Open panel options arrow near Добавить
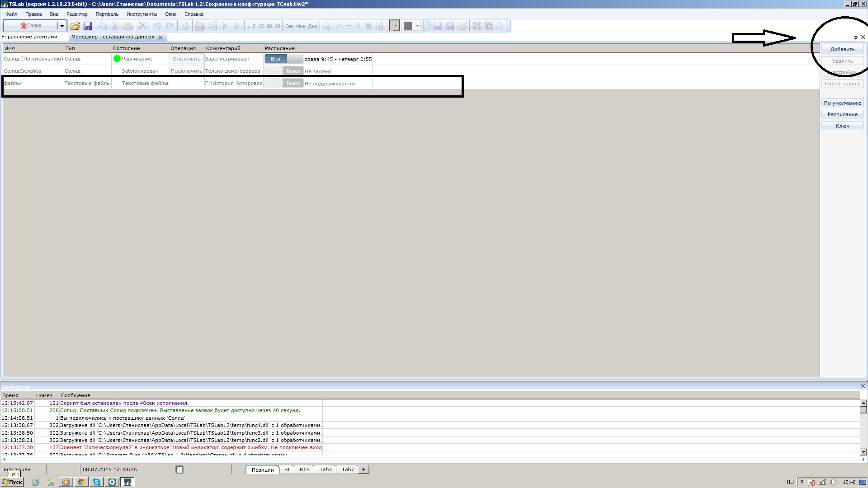The height and width of the screenshot is (488, 868). click(x=855, y=38)
